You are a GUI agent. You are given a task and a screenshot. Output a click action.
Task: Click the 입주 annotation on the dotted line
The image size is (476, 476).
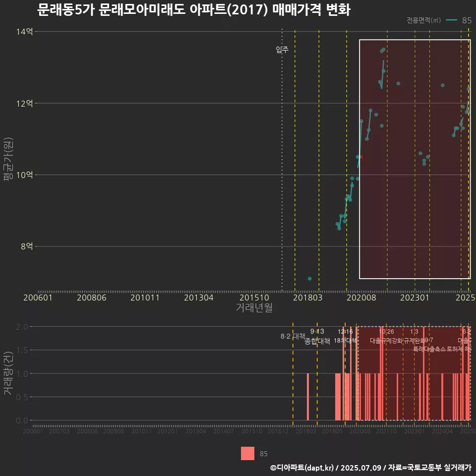click(282, 50)
